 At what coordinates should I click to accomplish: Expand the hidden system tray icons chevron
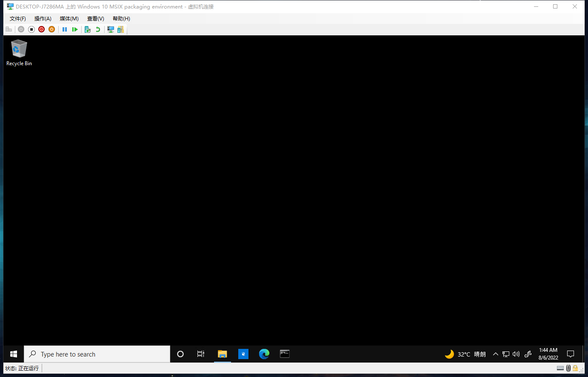[x=495, y=354]
